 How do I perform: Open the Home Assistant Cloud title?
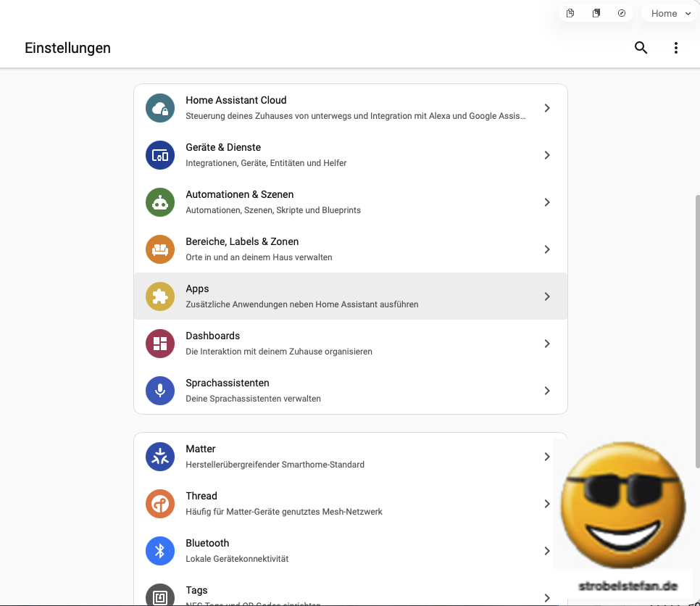pos(236,100)
